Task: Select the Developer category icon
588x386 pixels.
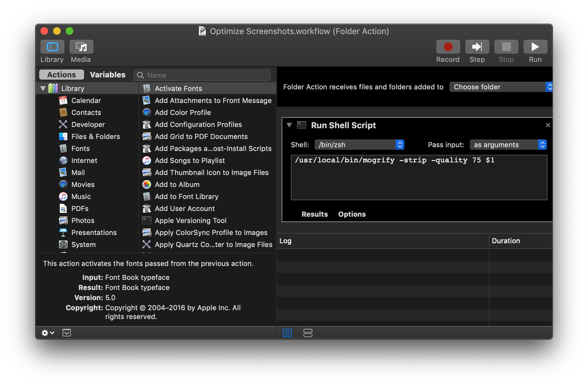Action: pos(63,124)
